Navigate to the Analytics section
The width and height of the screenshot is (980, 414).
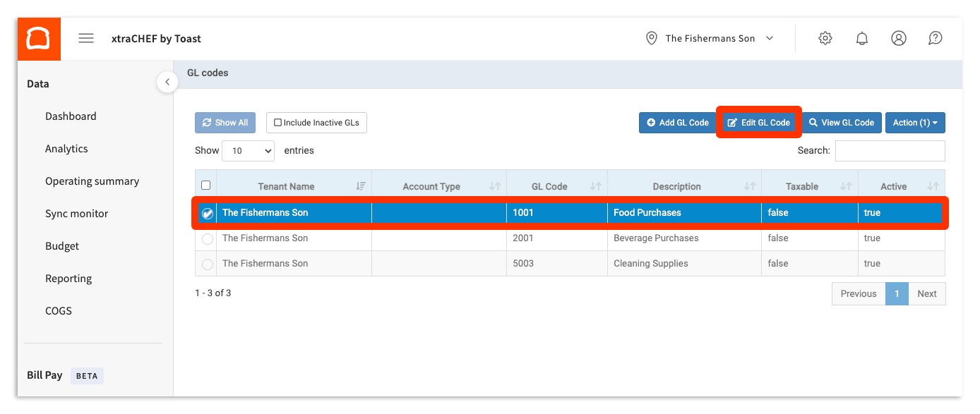(66, 148)
